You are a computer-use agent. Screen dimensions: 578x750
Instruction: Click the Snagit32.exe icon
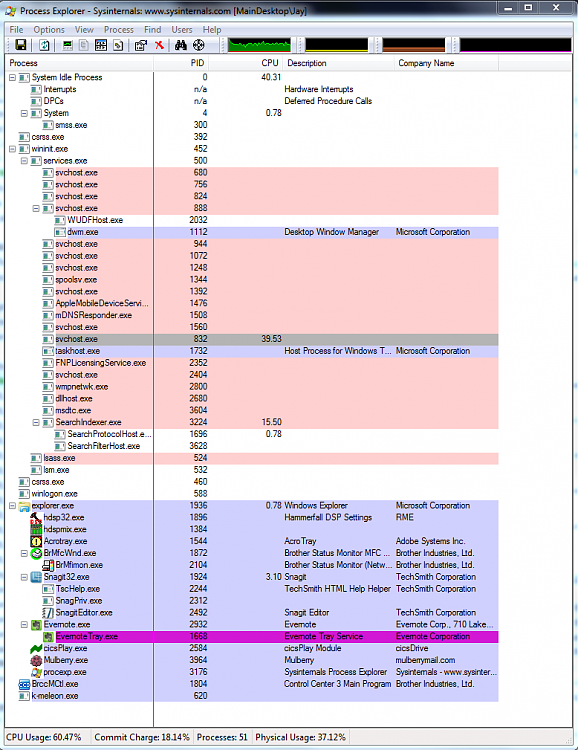[x=36, y=577]
